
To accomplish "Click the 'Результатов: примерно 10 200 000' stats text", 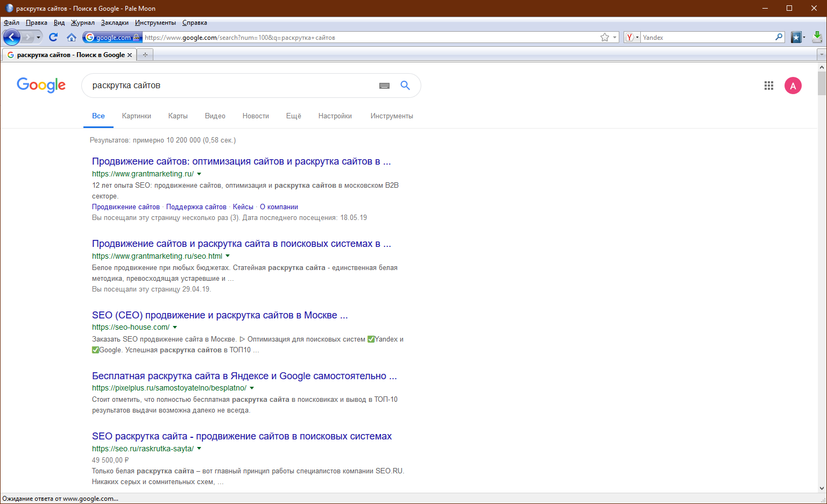I will coord(163,140).
